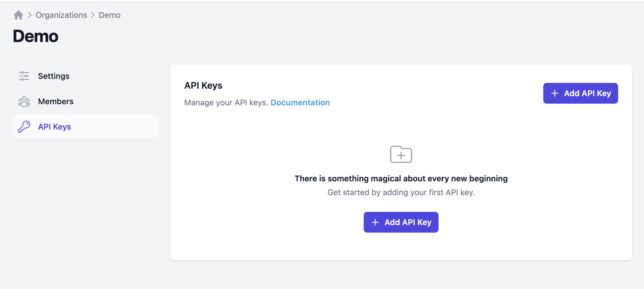
Task: Click the home icon in the breadcrumb
Action: pos(18,15)
